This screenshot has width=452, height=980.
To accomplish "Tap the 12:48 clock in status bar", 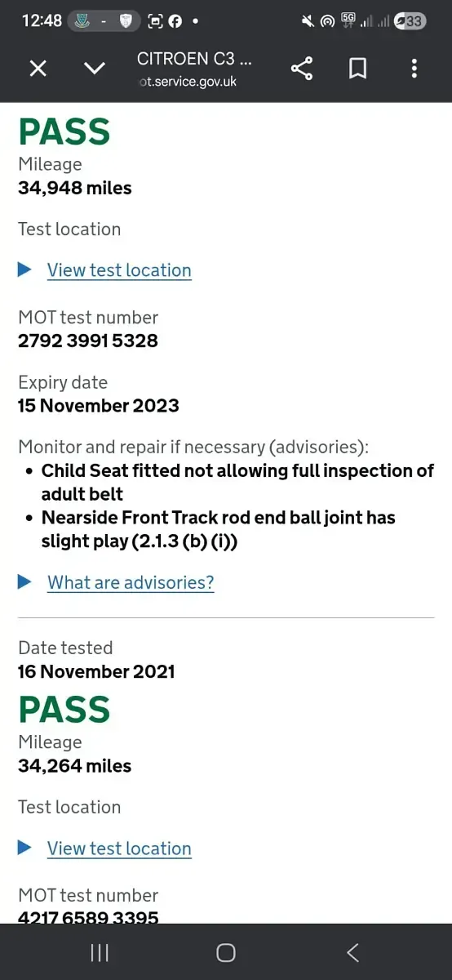I will coord(42,21).
